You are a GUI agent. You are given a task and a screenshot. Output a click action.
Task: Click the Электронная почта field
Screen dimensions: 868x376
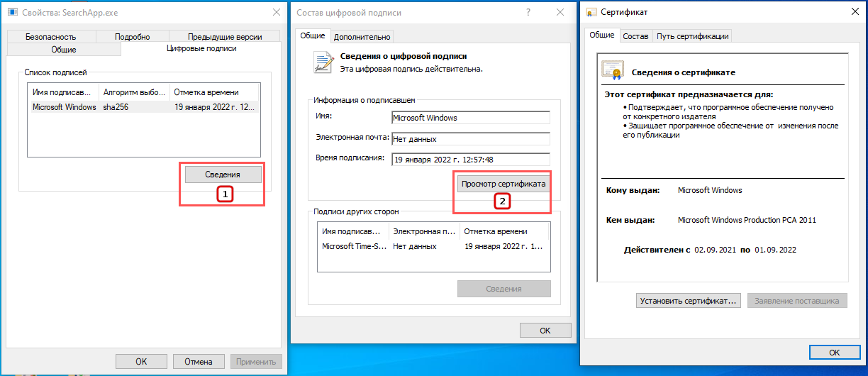(x=471, y=139)
